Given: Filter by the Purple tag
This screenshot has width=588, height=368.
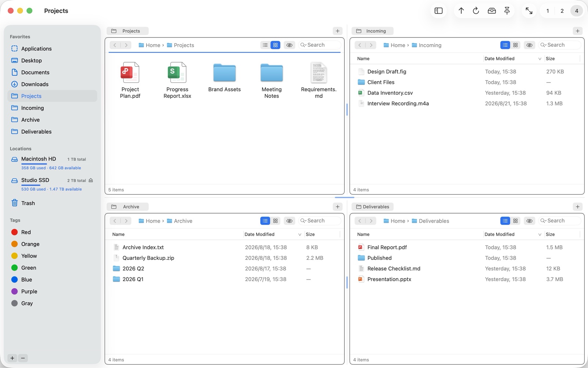Looking at the screenshot, I should click(52, 291).
